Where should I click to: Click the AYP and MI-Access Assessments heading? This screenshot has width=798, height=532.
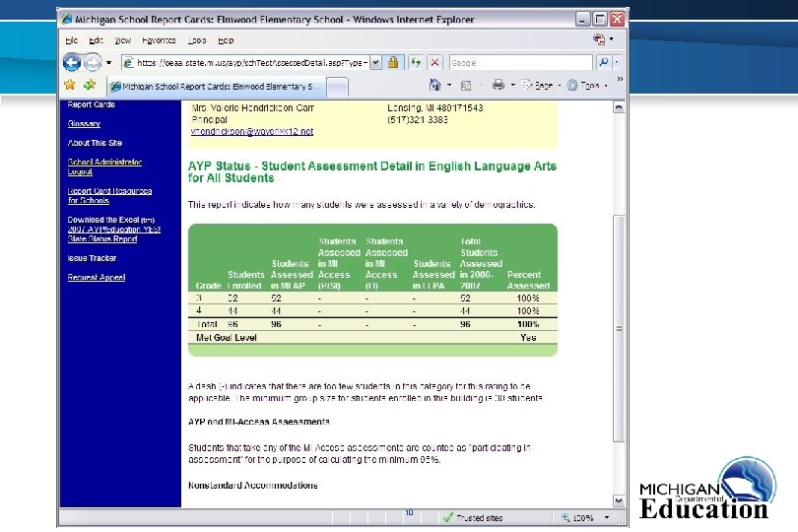point(258,422)
